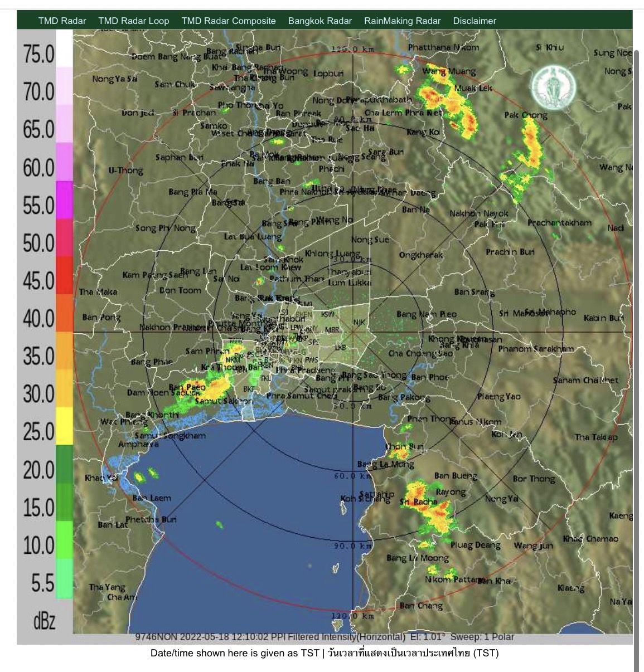Go to TMD Radar Loop page

[x=133, y=21]
